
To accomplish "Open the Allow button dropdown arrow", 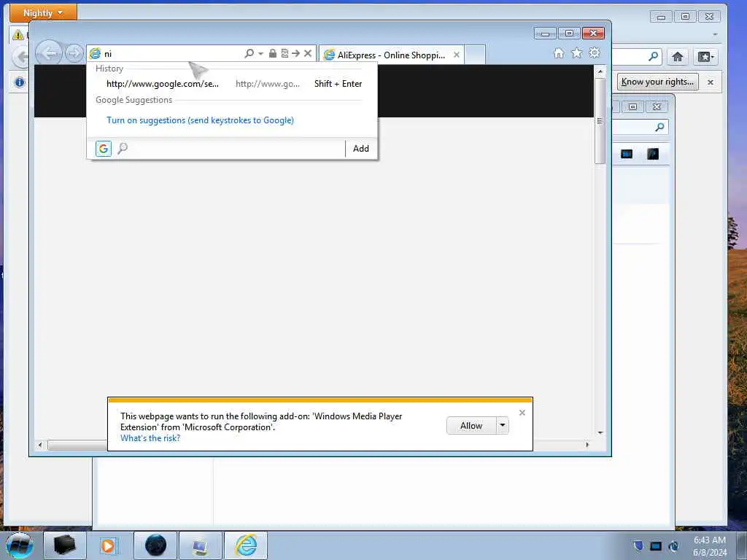I will 502,426.
